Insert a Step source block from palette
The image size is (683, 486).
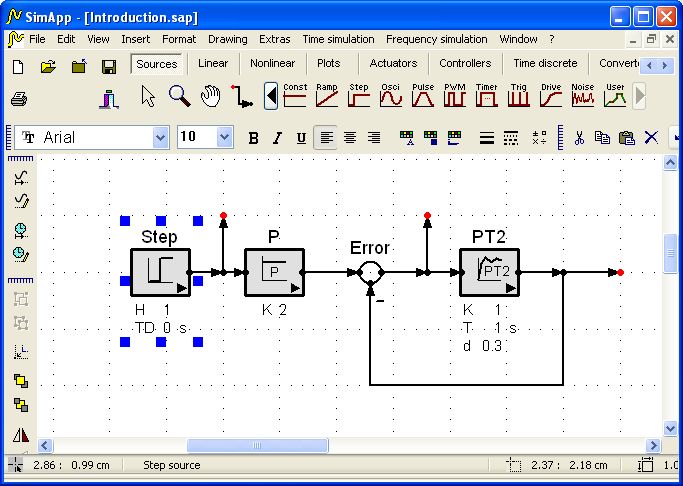pos(358,95)
